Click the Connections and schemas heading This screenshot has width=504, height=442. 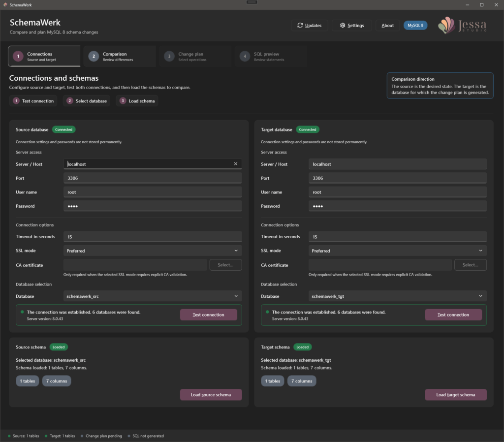[x=54, y=78]
